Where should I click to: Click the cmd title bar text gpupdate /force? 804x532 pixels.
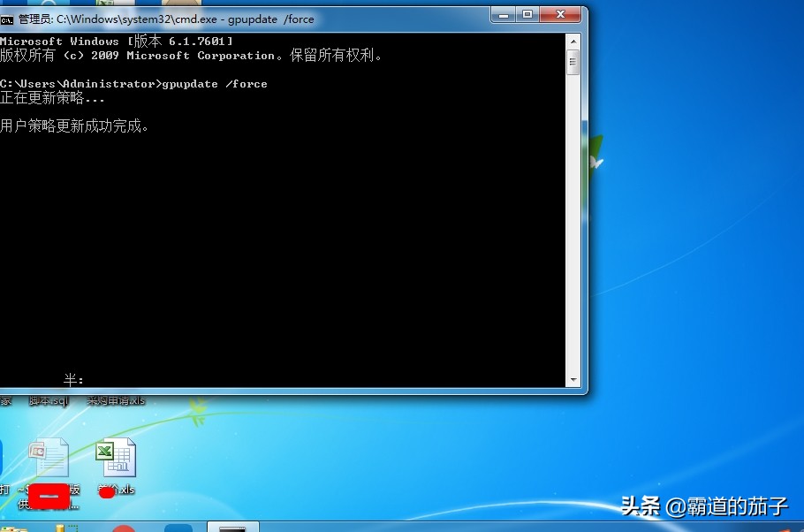point(270,19)
